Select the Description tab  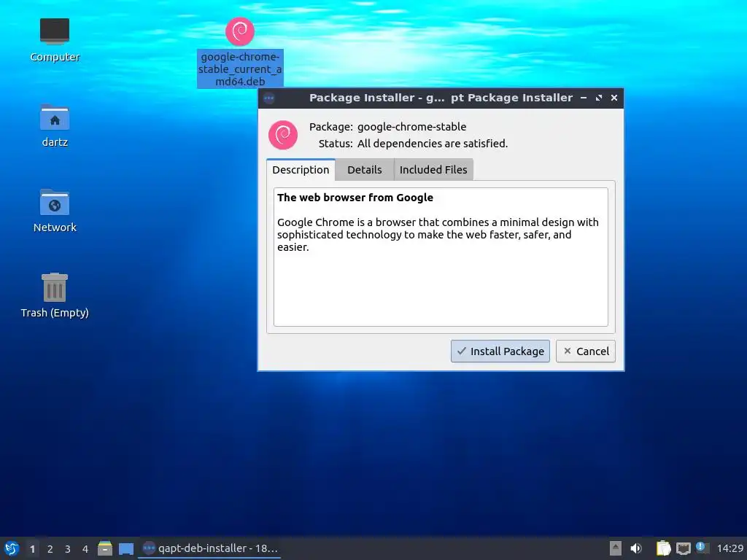[301, 169]
